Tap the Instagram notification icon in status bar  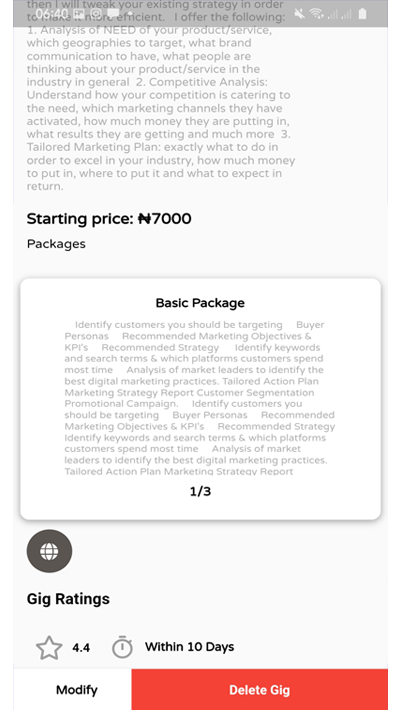click(x=96, y=14)
